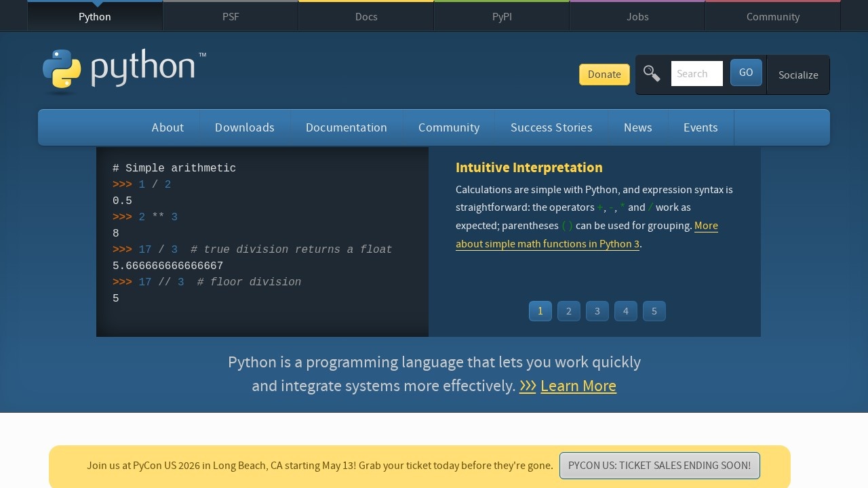Click the '# true division returns a float' comment

tap(292, 249)
